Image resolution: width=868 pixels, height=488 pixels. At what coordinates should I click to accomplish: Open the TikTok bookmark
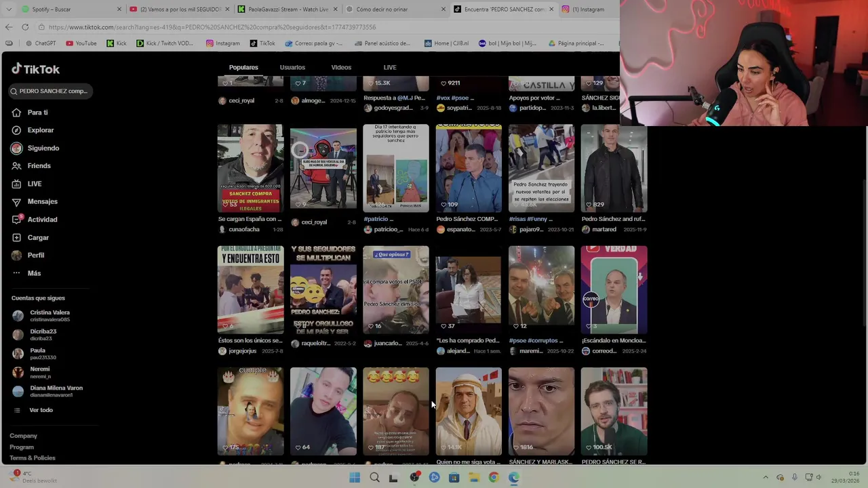(262, 43)
